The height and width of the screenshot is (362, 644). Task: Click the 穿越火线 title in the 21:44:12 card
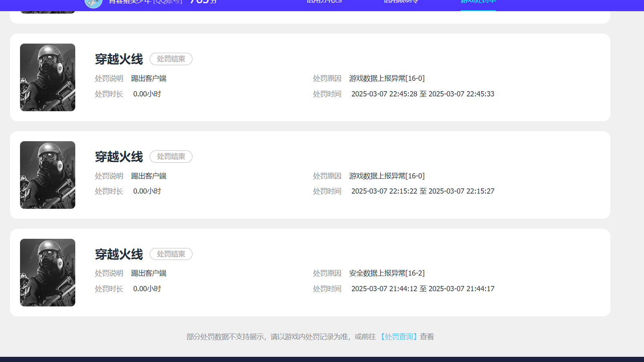pos(119,254)
